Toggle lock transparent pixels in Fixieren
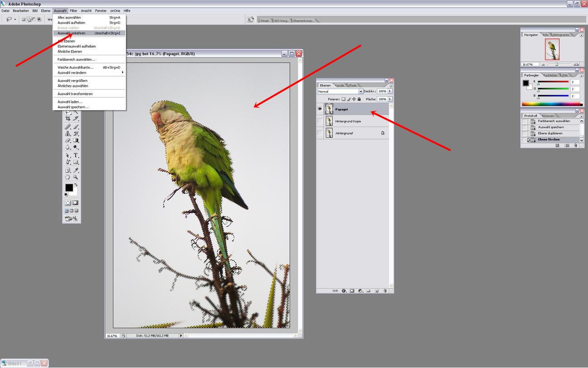 tap(343, 99)
